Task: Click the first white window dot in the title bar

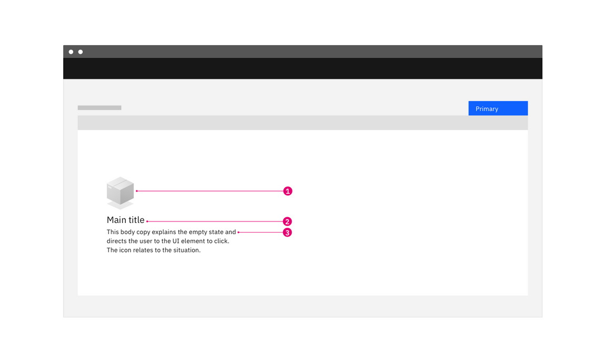Action: click(x=71, y=52)
